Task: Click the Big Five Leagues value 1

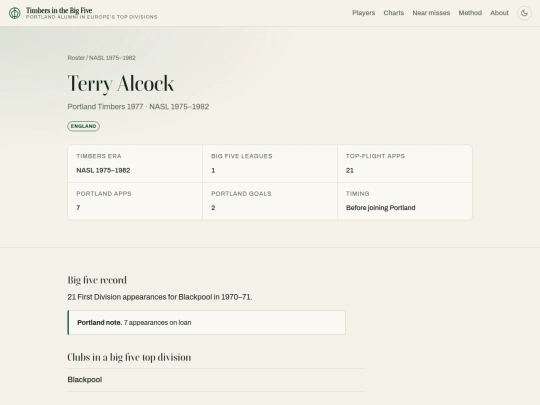Action: [x=213, y=170]
